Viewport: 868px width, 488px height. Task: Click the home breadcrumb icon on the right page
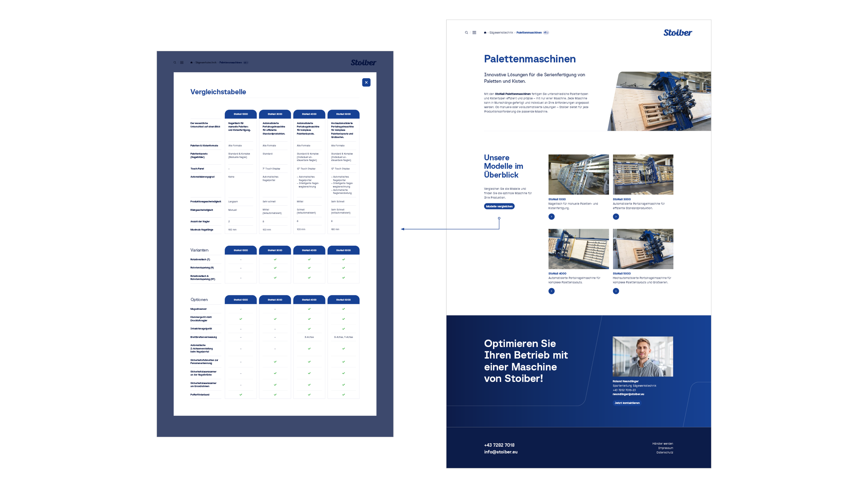coord(485,33)
